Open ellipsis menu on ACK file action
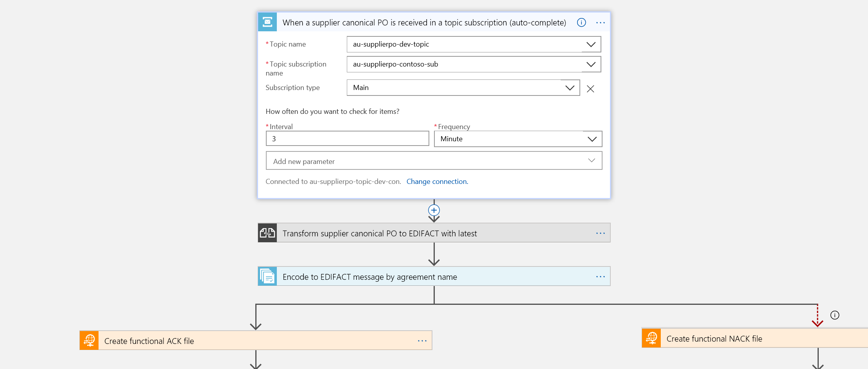This screenshot has height=369, width=868. [422, 341]
